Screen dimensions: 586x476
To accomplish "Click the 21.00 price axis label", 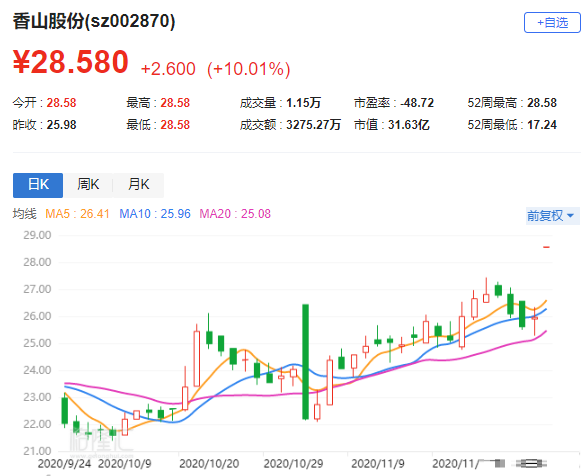I will tap(37, 451).
